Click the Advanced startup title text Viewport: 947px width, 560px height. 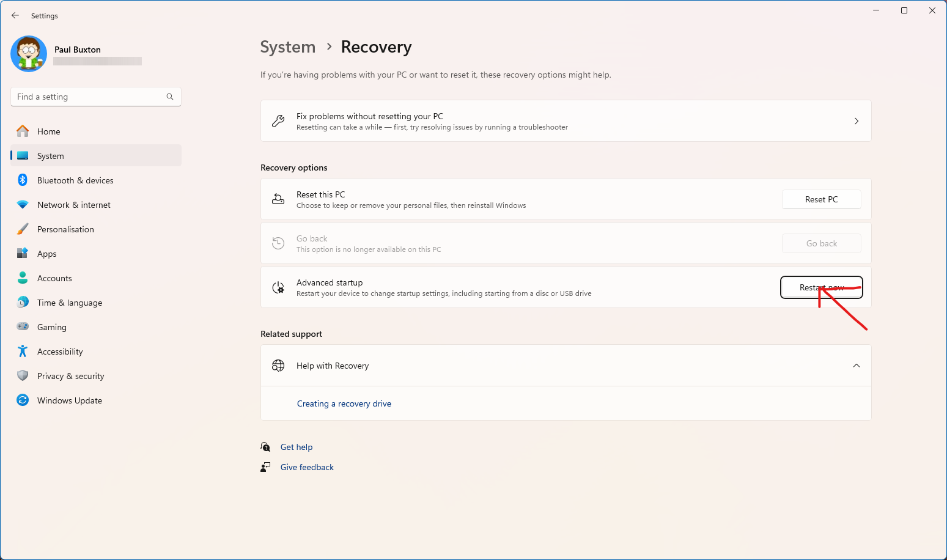tap(330, 282)
